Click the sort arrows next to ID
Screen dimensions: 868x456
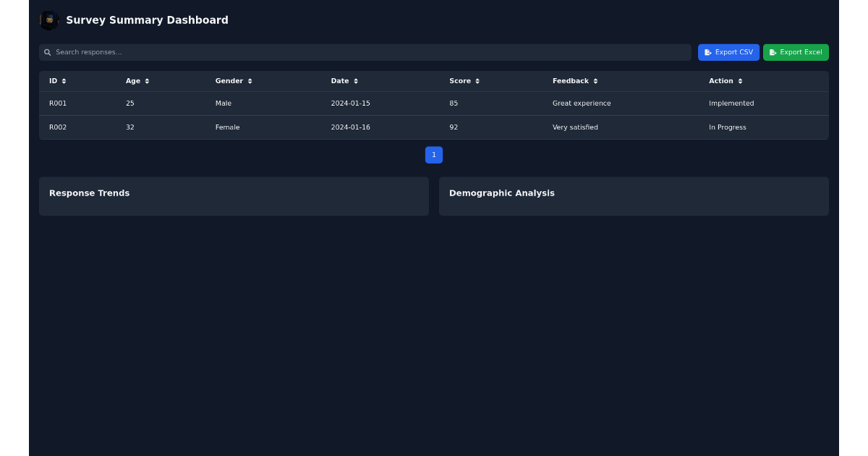pos(64,81)
